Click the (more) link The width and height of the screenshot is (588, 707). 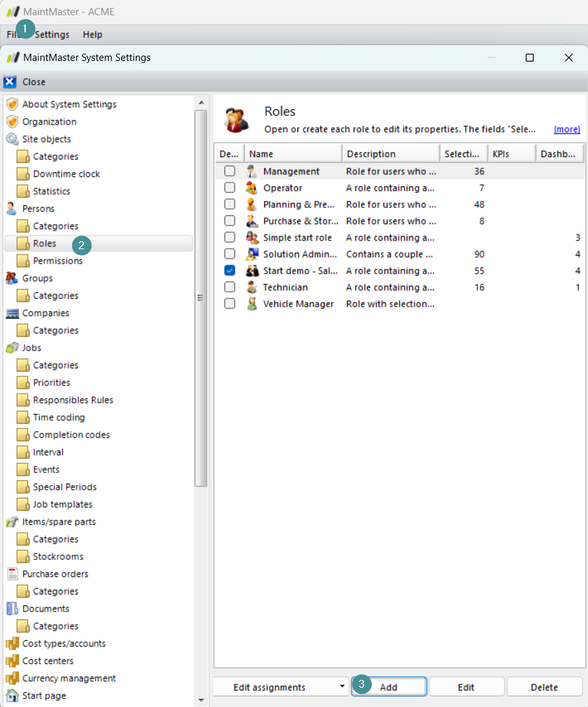coord(567,129)
